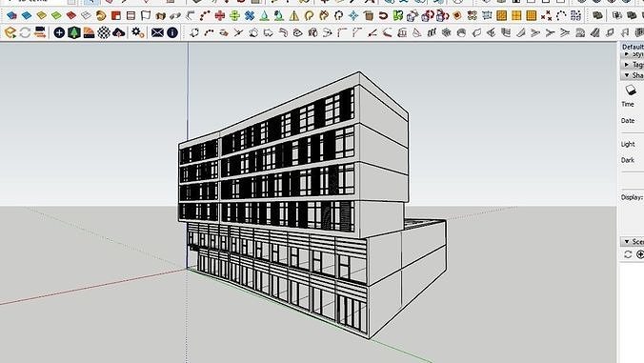The image size is (644, 363).
Task: Click the Dark label in Shadows
Action: 628,160
